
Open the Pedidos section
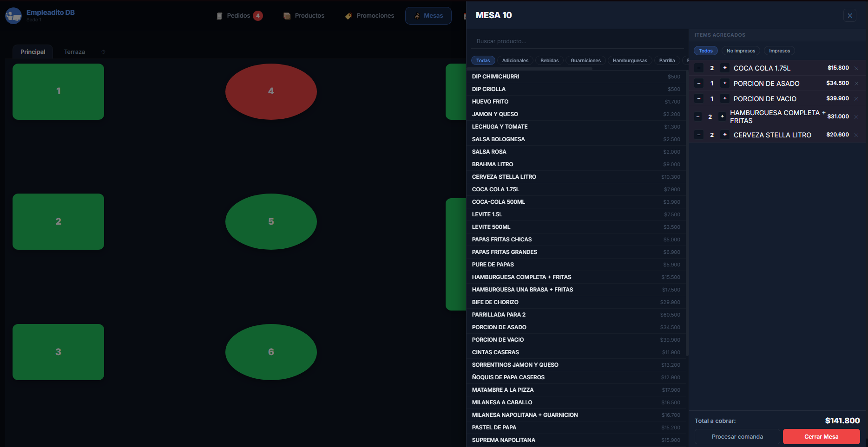click(239, 16)
